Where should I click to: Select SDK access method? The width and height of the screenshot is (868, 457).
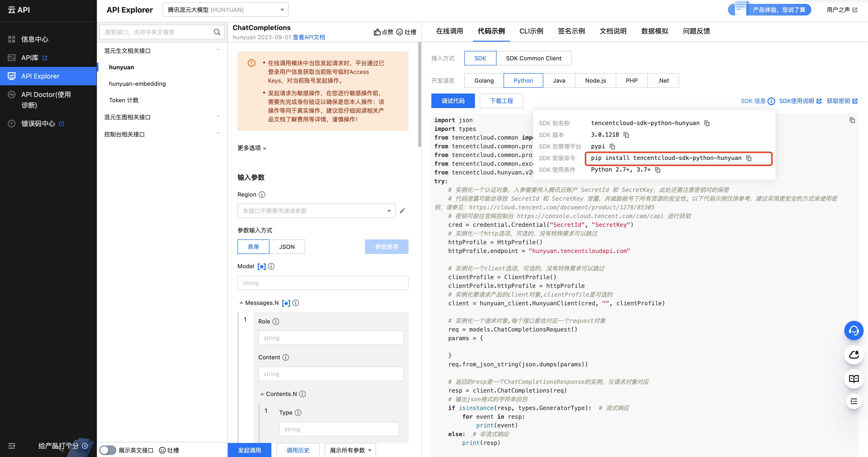480,58
